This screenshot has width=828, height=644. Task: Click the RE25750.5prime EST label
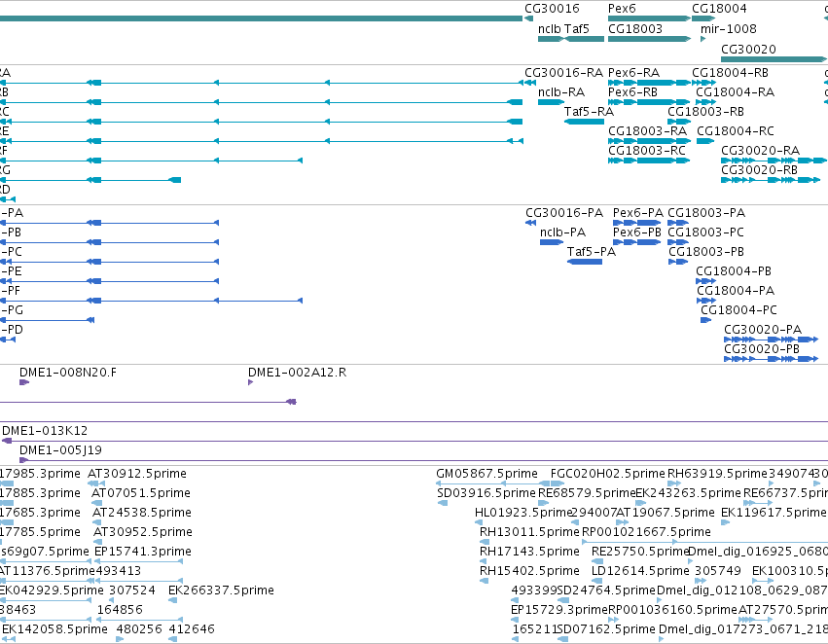641,553
